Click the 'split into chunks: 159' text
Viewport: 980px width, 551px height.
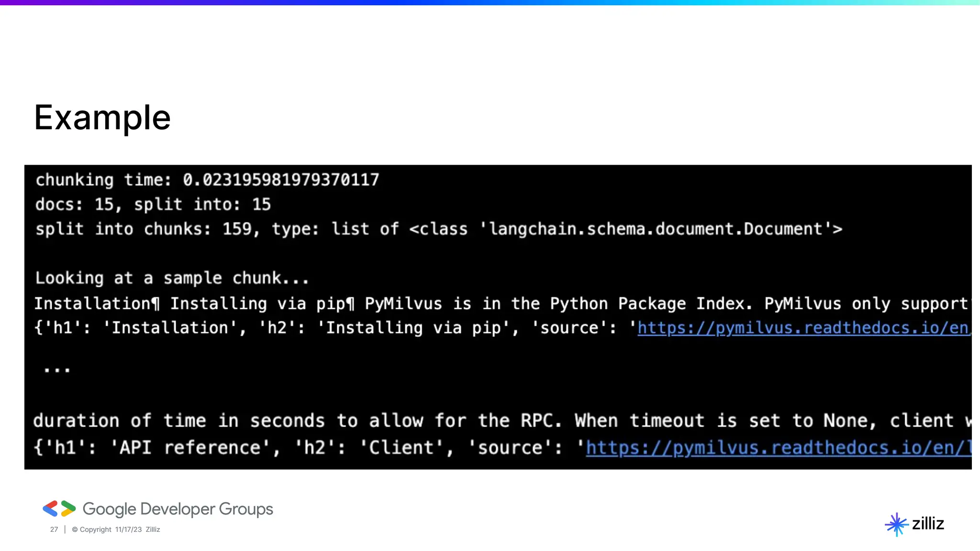(x=144, y=229)
